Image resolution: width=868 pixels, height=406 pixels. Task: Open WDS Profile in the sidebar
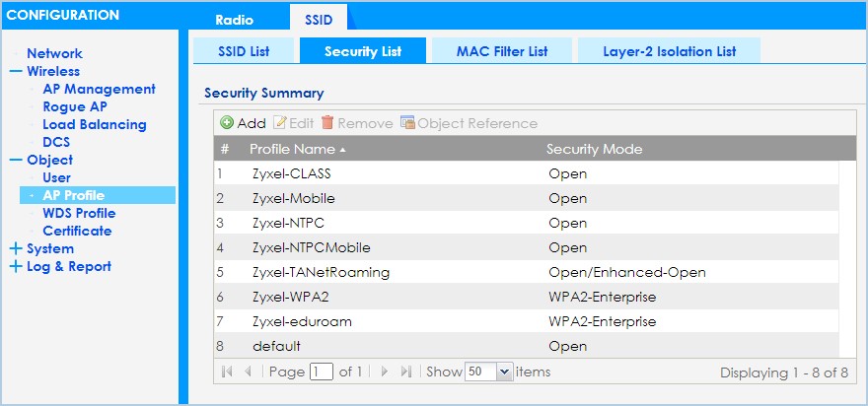coord(79,213)
